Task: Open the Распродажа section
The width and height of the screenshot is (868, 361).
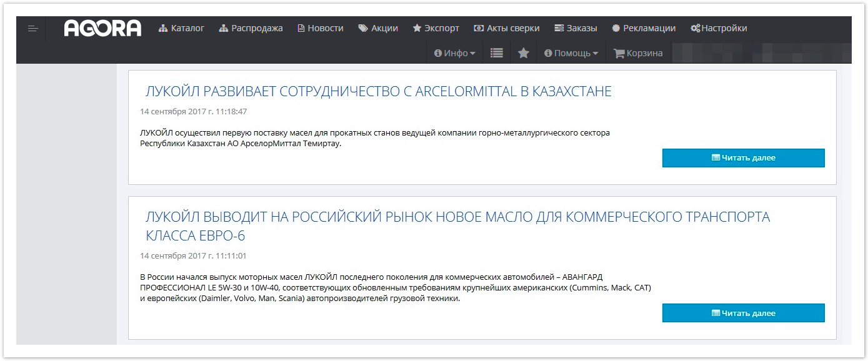Action: (251, 28)
